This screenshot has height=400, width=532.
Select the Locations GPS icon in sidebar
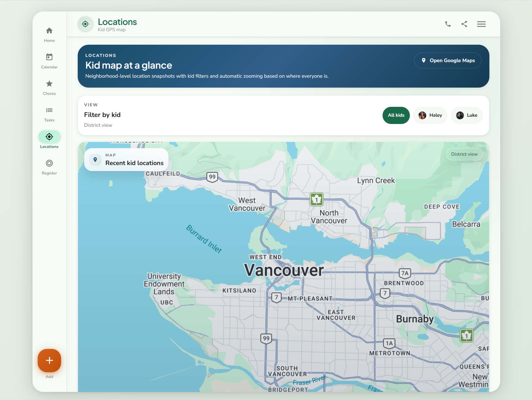click(x=49, y=136)
